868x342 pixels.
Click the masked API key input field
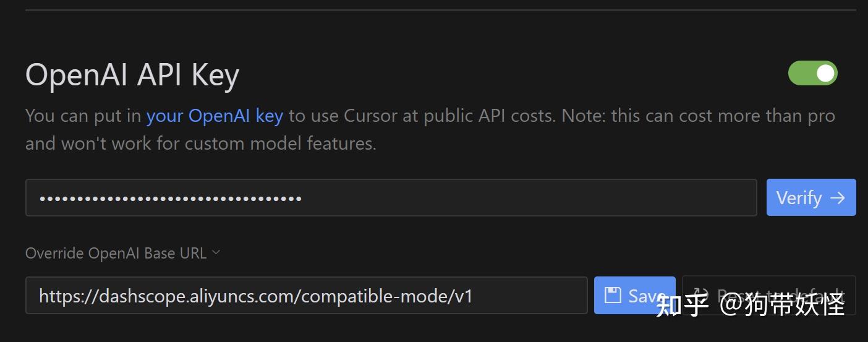(x=391, y=198)
